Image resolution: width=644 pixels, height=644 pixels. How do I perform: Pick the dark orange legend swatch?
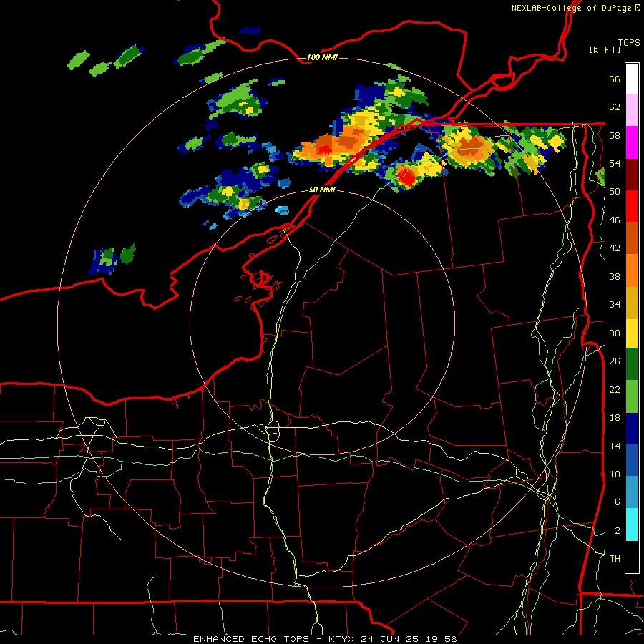click(632, 238)
